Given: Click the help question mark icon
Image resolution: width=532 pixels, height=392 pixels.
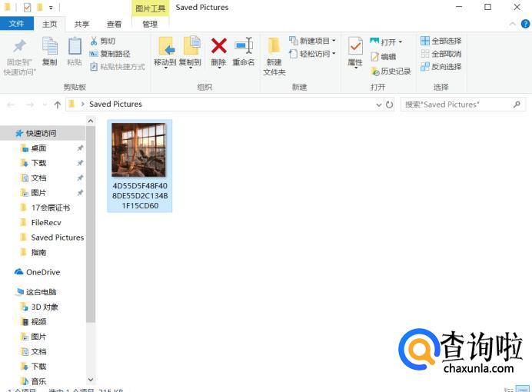Looking at the screenshot, I should 525,24.
